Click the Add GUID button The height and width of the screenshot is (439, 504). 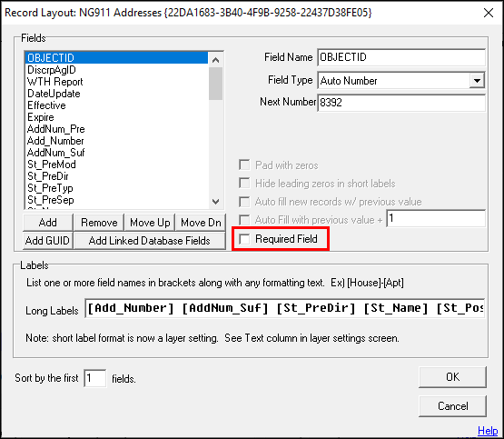coord(48,241)
